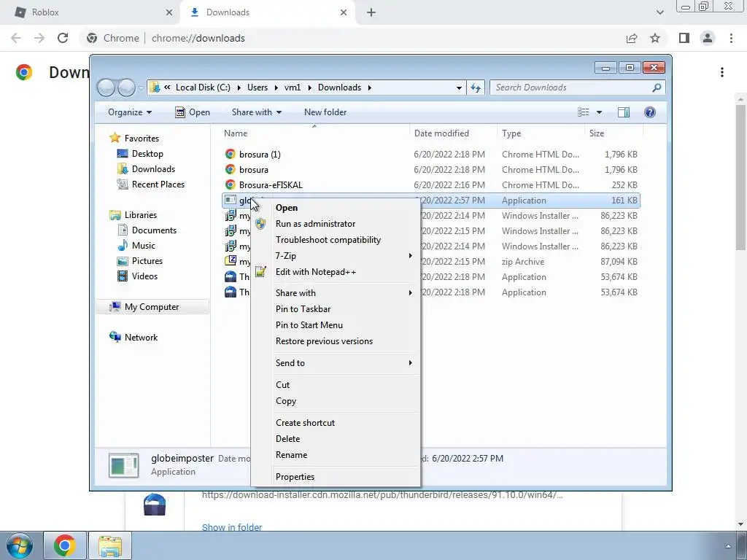The height and width of the screenshot is (560, 747).
Task: Open the Organize dropdown menu
Action: (130, 112)
